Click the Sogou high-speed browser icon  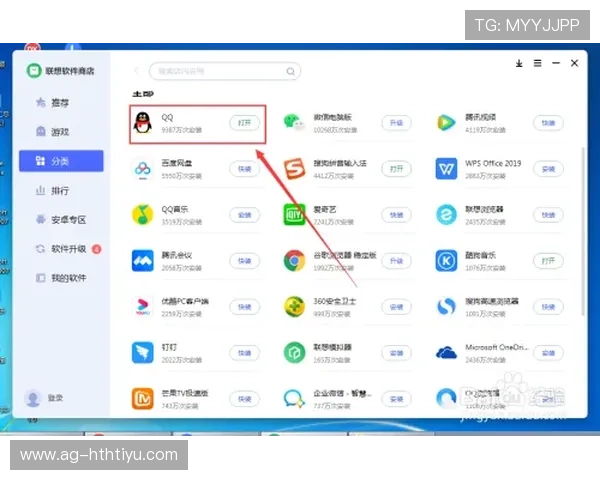(446, 307)
